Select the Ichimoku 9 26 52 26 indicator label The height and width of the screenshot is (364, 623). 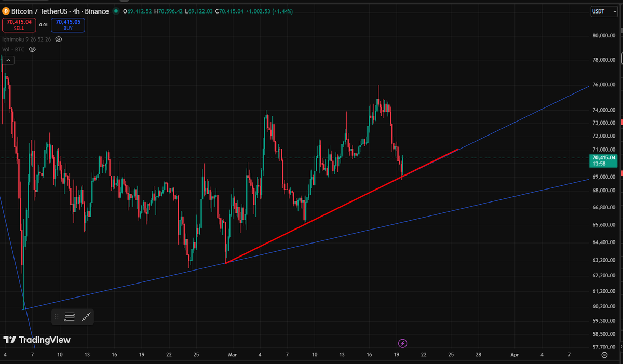[26, 39]
